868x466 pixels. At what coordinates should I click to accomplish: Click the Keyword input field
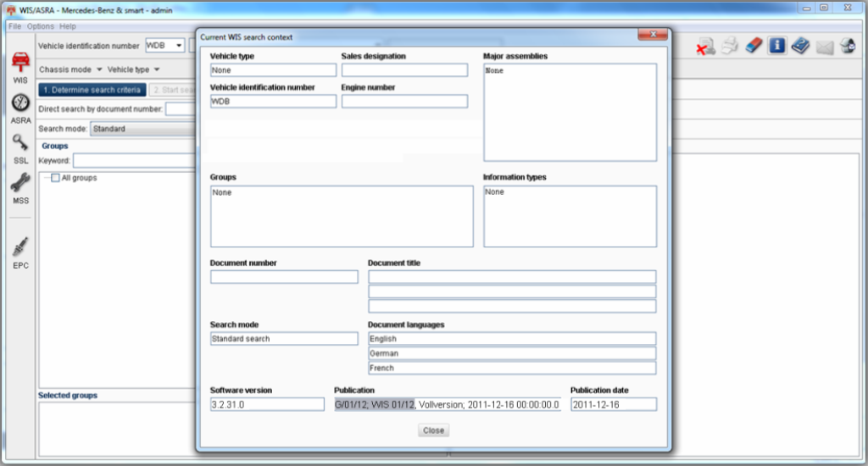[135, 160]
